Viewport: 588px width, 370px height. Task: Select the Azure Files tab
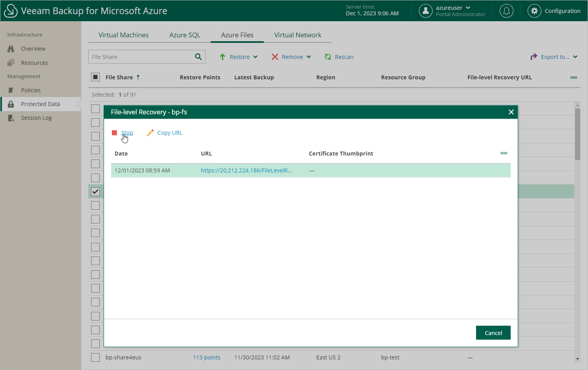(237, 35)
